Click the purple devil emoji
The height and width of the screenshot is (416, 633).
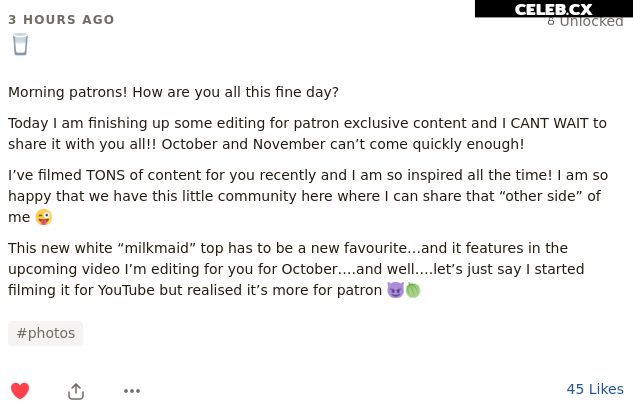(x=395, y=290)
